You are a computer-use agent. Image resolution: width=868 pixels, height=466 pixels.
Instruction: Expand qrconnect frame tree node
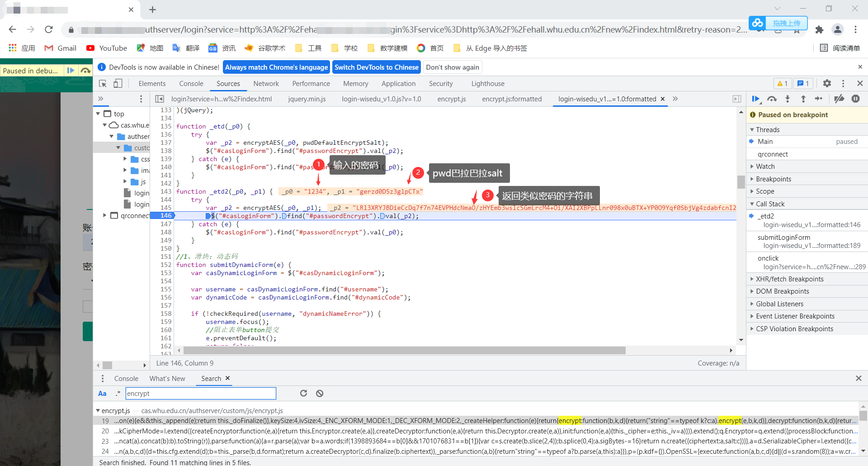(x=105, y=215)
